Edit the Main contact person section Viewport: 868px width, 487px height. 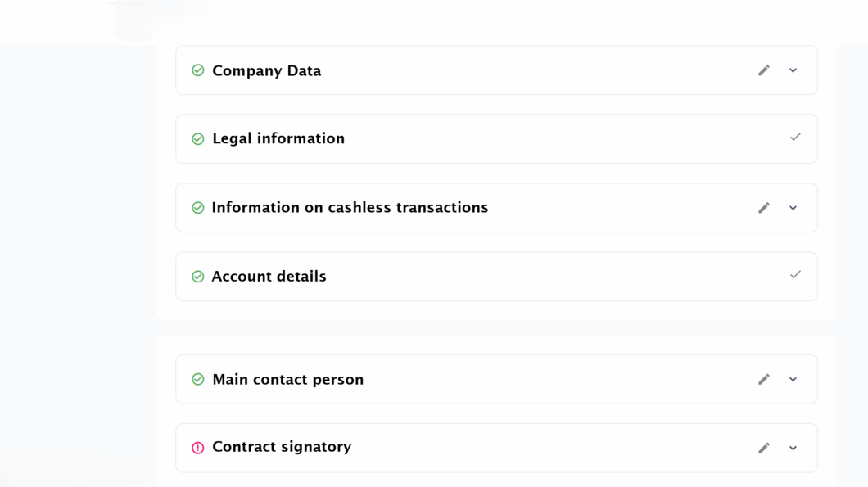coord(764,379)
